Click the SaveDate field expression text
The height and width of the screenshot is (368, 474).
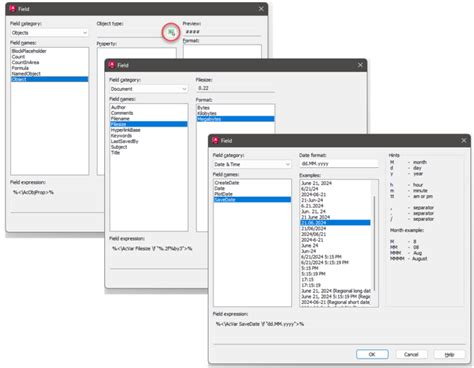click(x=259, y=324)
